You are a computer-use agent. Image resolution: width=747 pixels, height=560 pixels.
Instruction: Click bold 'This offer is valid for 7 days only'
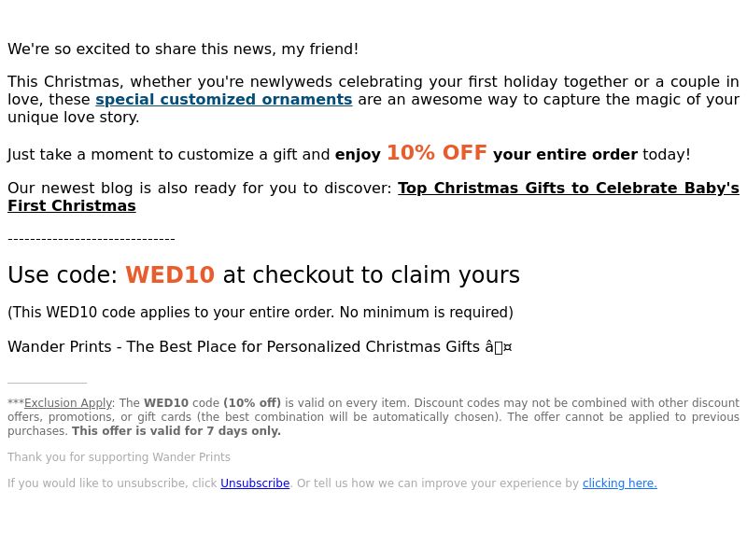(x=176, y=431)
